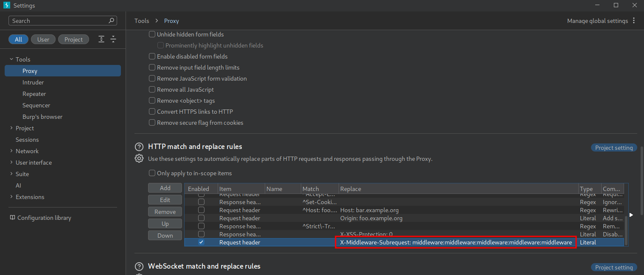644x275 pixels.
Task: Click the collapse all sections icon
Action: tap(113, 39)
